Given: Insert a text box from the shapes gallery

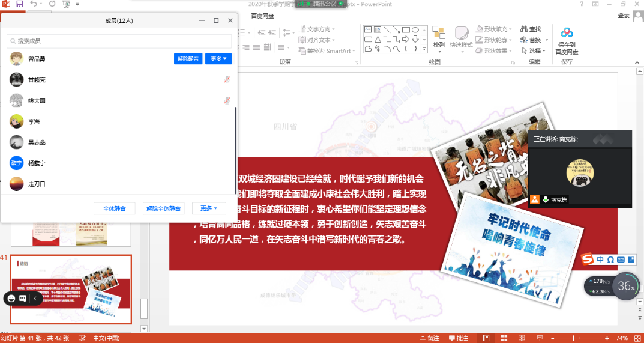Looking at the screenshot, I should [x=368, y=29].
